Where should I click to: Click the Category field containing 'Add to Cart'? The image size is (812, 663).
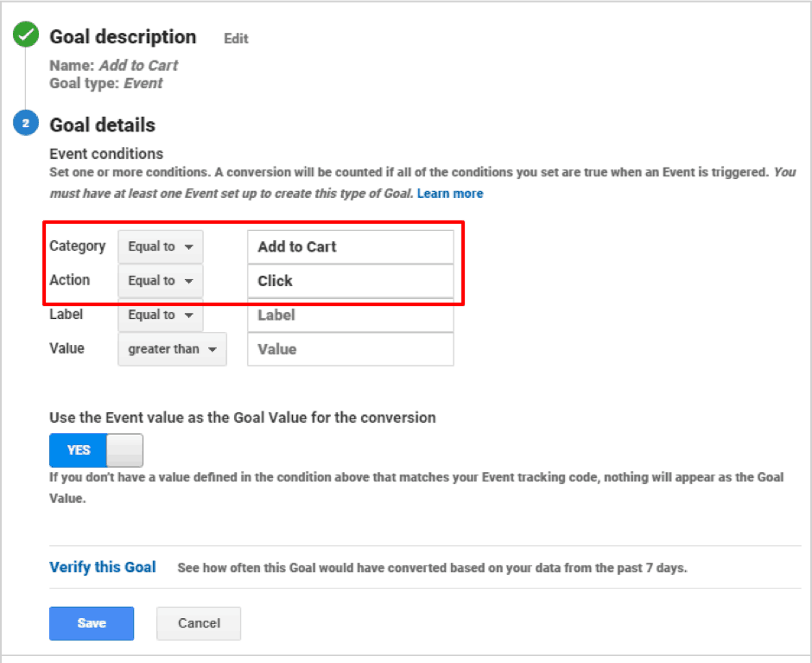click(x=350, y=246)
